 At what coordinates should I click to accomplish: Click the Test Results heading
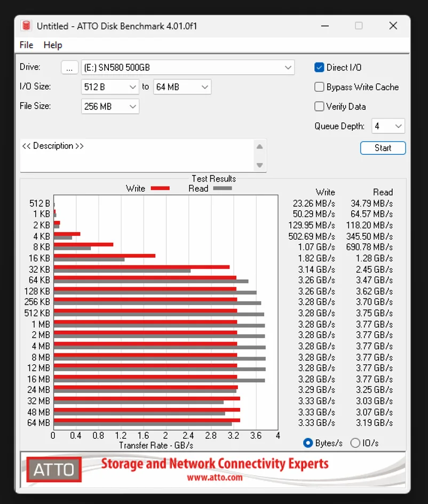pos(213,179)
